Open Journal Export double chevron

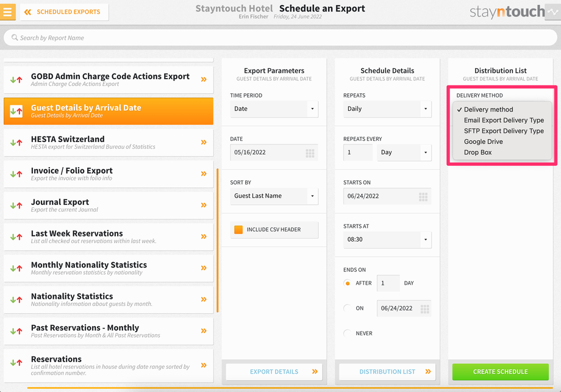click(x=204, y=205)
